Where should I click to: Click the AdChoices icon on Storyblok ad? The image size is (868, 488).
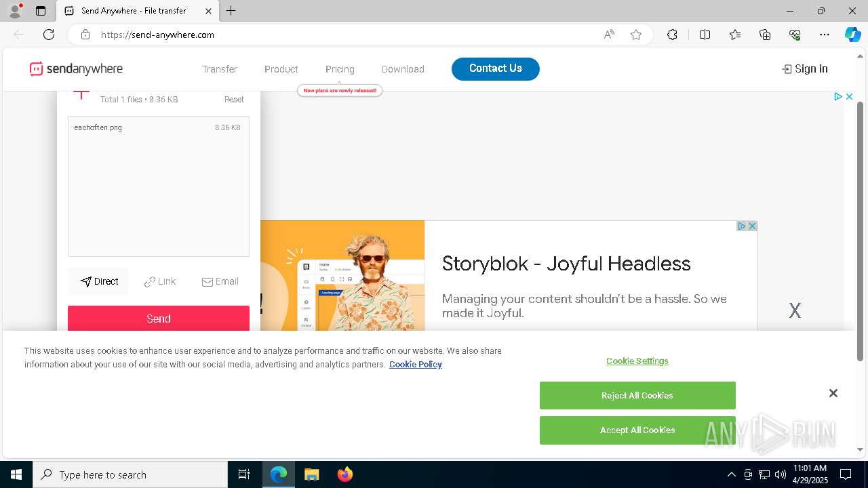pyautogui.click(x=742, y=226)
